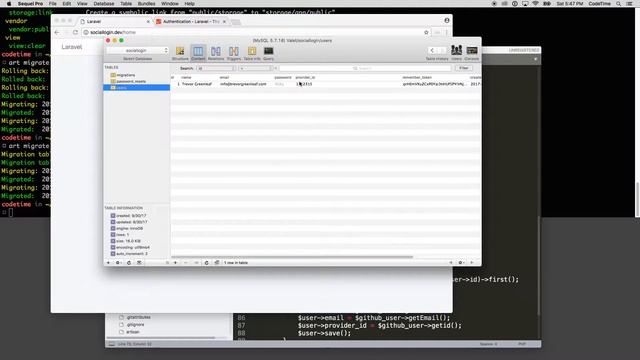Go forward in Table History
640x360 pixels.
click(442, 50)
